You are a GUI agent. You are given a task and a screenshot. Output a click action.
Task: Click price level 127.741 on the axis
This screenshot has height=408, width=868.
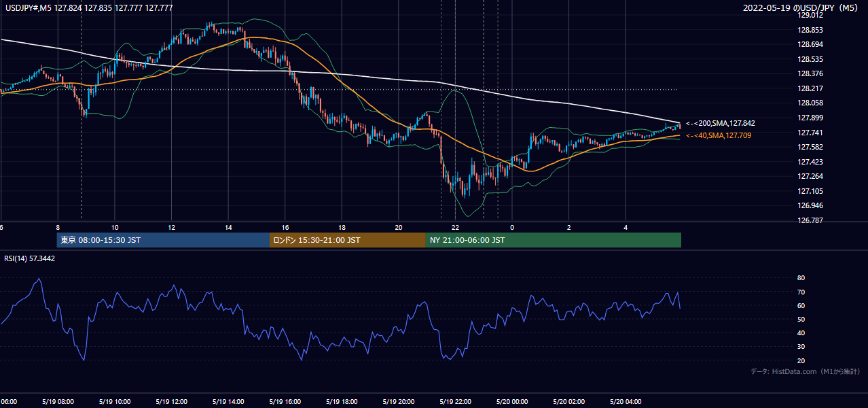point(811,133)
